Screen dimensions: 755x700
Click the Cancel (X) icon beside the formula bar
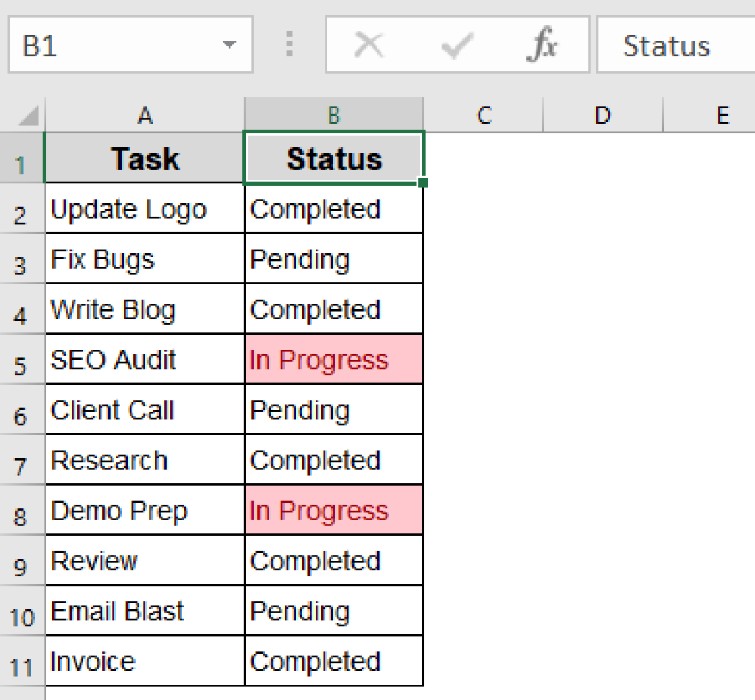(x=369, y=44)
